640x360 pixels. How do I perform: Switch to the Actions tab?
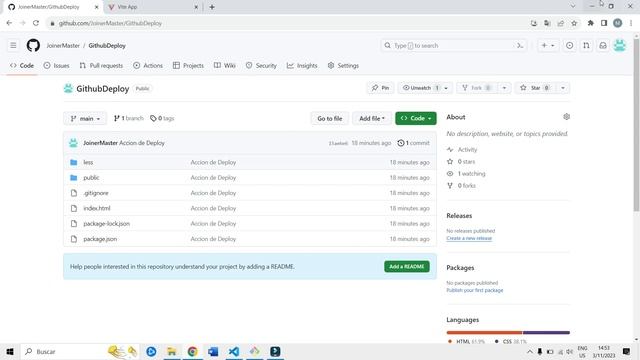point(148,65)
